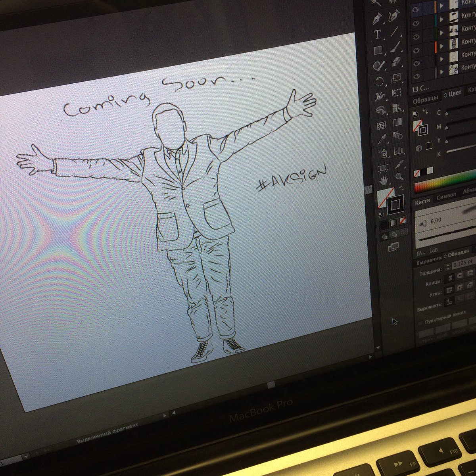
Task: Expand the layer with gray color bar
Action: point(441,72)
